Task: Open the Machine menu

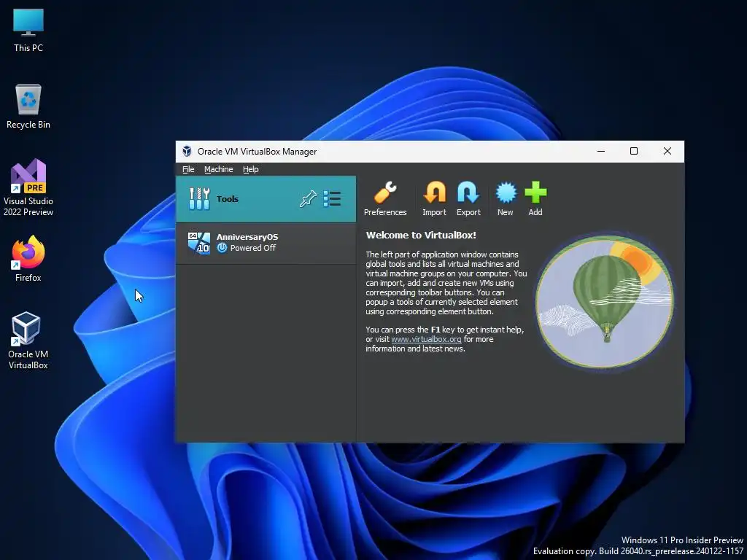Action: point(219,169)
